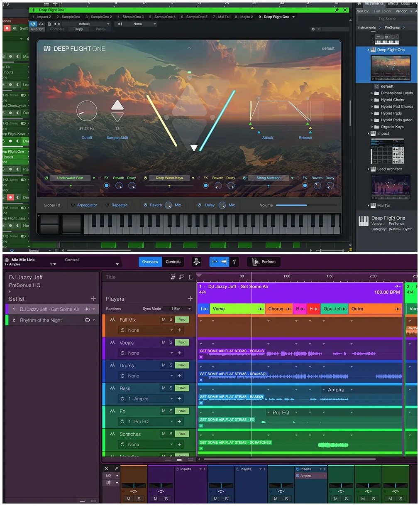Click the Deep Flight One browser thumbnail
The width and height of the screenshot is (420, 506).
390,68
